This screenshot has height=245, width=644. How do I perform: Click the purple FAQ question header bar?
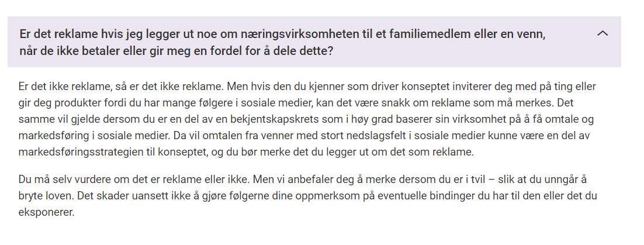tap(314, 42)
